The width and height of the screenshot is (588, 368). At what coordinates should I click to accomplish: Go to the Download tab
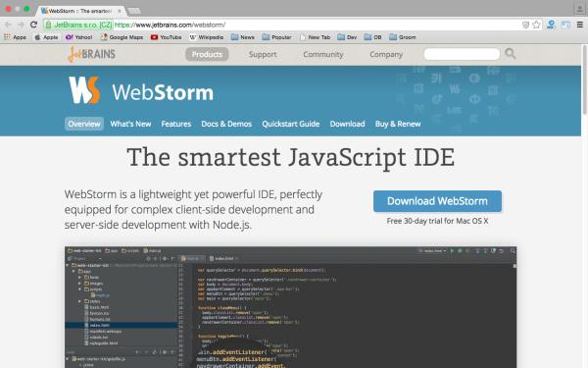click(x=347, y=124)
